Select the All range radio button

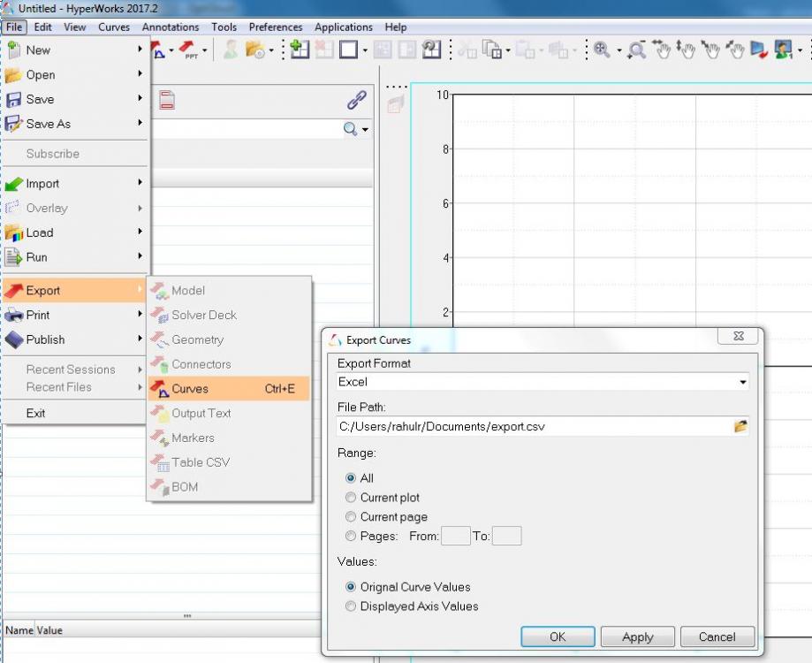(x=351, y=477)
